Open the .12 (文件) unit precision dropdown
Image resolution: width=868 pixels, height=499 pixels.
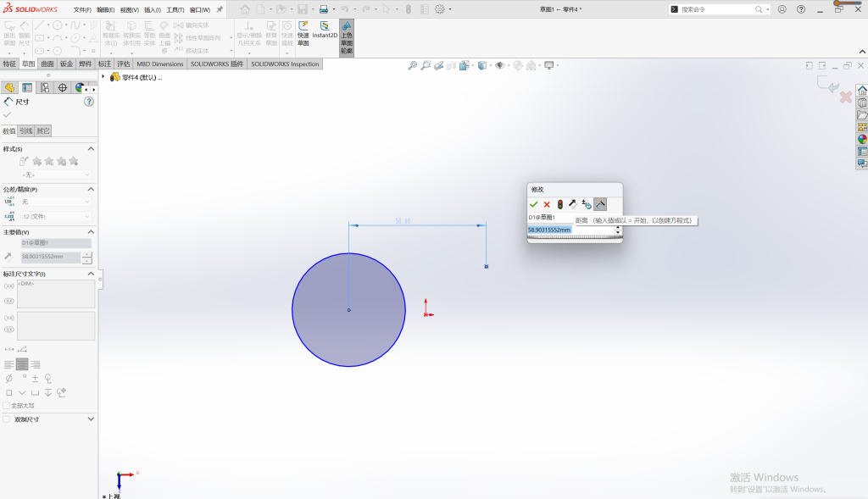coord(55,217)
